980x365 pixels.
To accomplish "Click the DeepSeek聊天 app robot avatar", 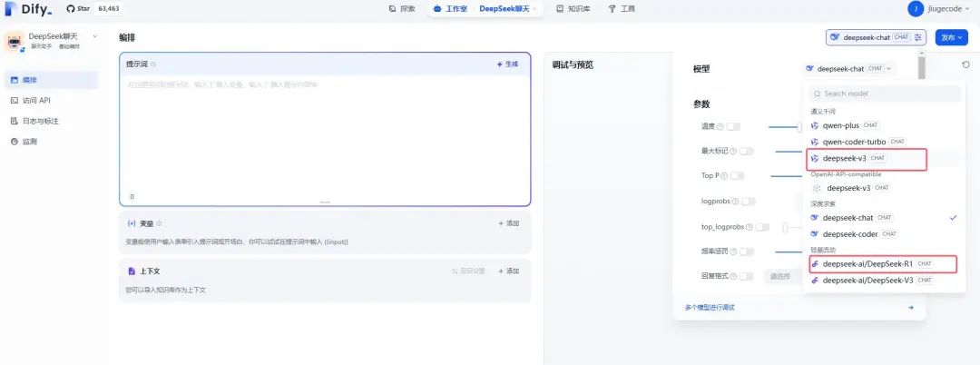I will (14, 41).
